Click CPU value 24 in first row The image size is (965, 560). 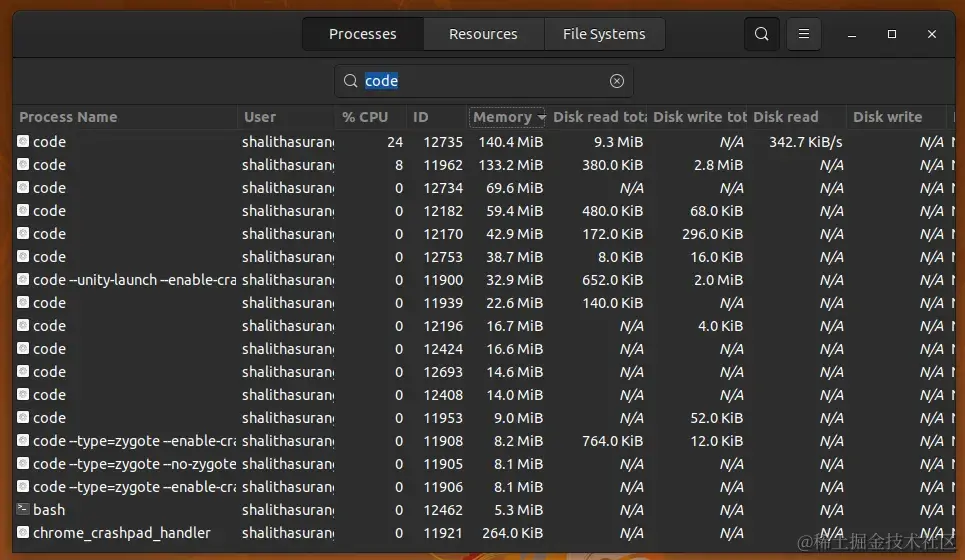point(395,142)
